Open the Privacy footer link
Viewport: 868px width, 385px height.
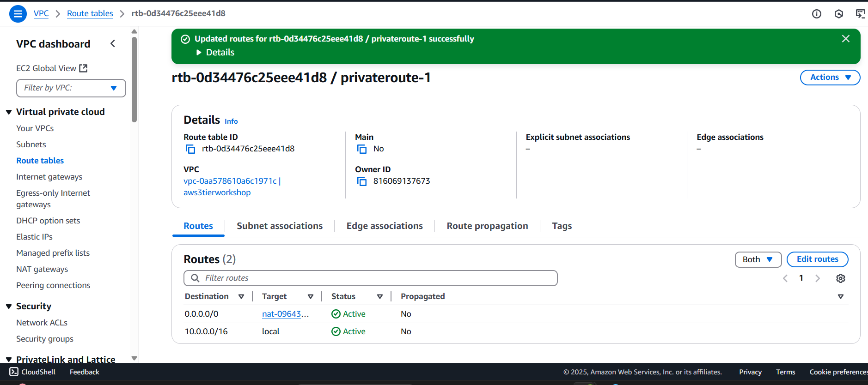coord(750,372)
